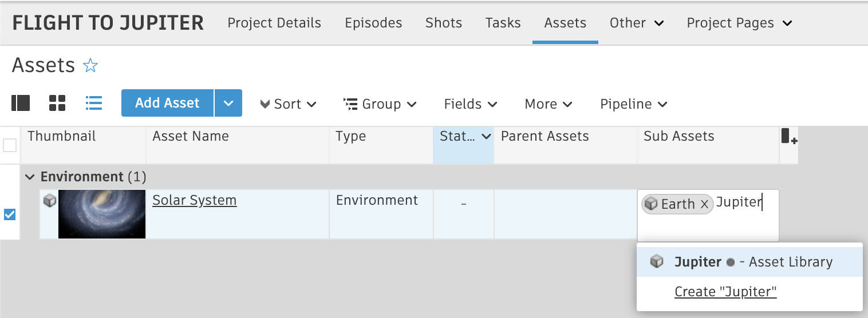Switch to thumbnail grid view
This screenshot has width=868, height=318.
[57, 103]
